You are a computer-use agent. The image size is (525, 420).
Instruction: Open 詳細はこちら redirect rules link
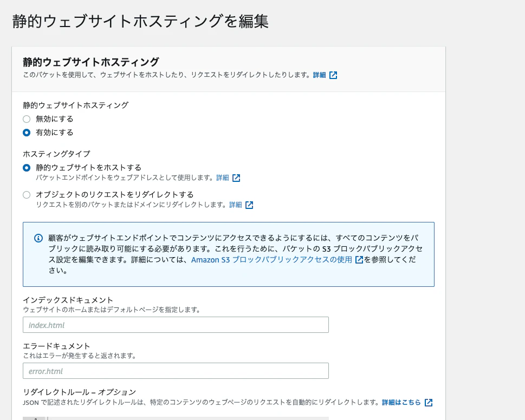[x=401, y=402]
